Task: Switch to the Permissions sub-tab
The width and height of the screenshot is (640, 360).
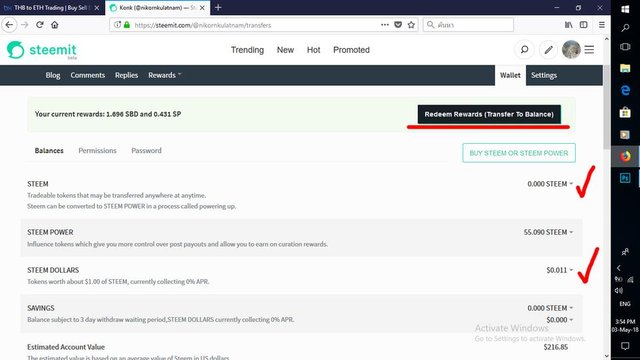Action: 98,151
